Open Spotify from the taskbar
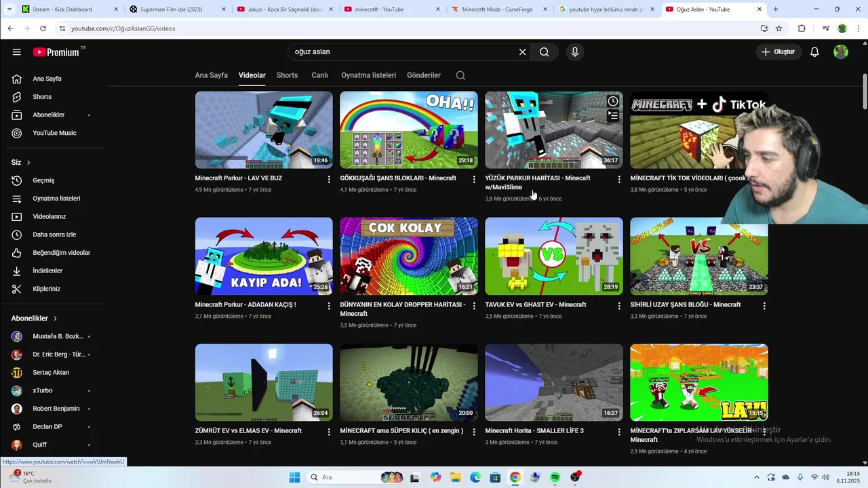Screen dimensions: 868x488 click(x=555, y=477)
